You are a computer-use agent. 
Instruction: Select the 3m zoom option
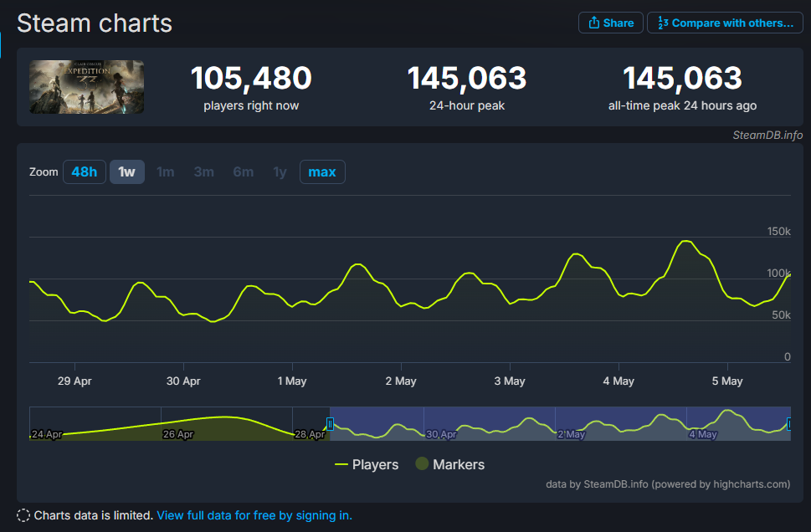pos(203,171)
